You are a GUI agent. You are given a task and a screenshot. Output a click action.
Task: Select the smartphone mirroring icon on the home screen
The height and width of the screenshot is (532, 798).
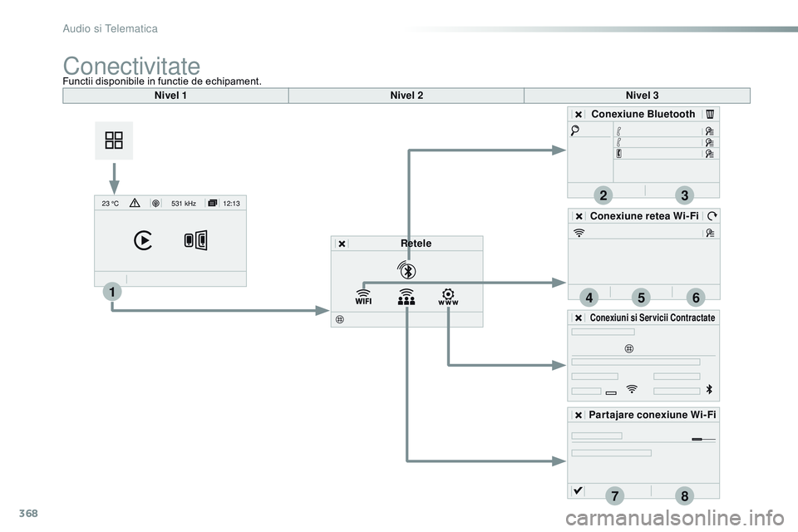(196, 240)
